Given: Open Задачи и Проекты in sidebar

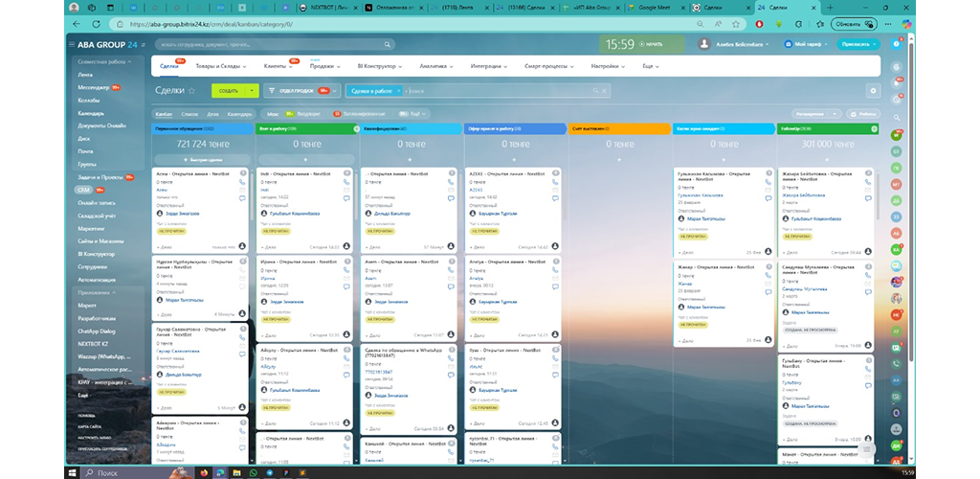Looking at the screenshot, I should (100, 177).
